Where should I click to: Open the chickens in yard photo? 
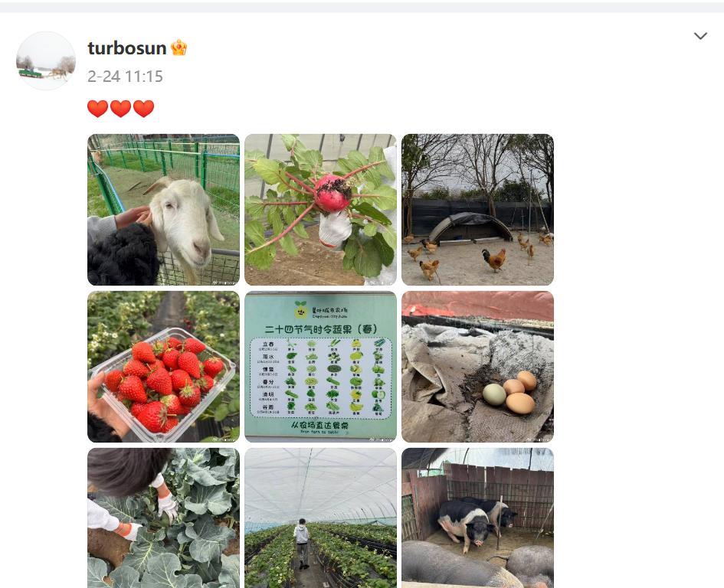(477, 210)
